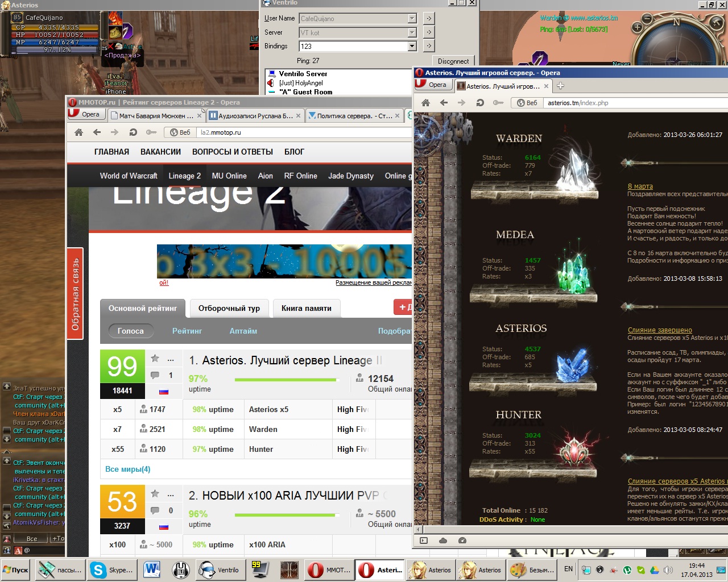Open Ventrilo User Name dropdown
Image resolution: width=728 pixels, height=582 pixels.
(412, 19)
